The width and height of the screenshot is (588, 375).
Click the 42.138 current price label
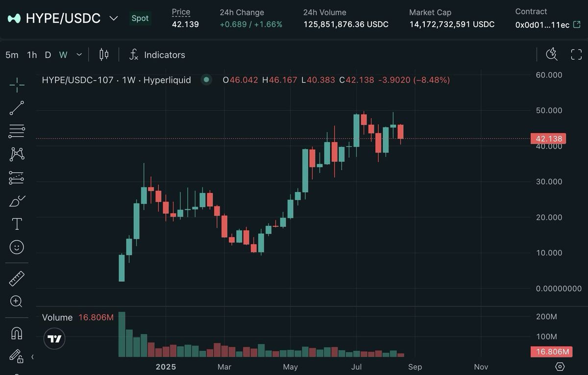[548, 139]
